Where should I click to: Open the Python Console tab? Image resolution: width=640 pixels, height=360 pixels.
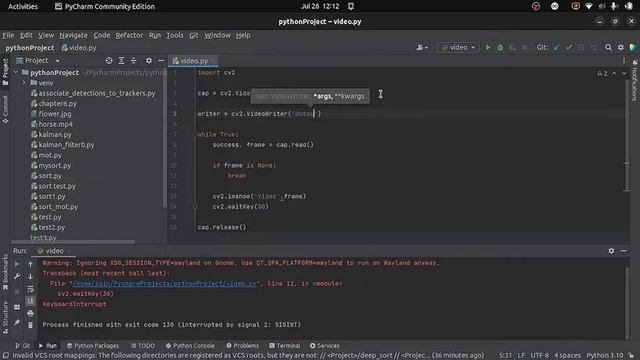[190, 345]
